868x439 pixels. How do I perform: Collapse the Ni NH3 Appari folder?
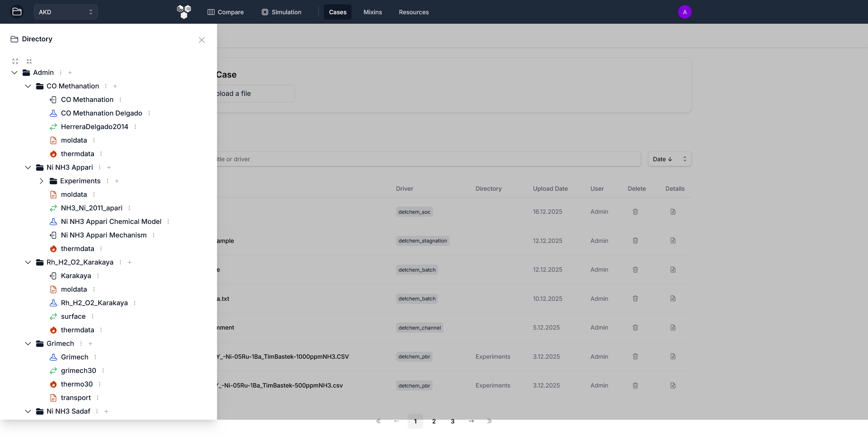[x=28, y=167]
